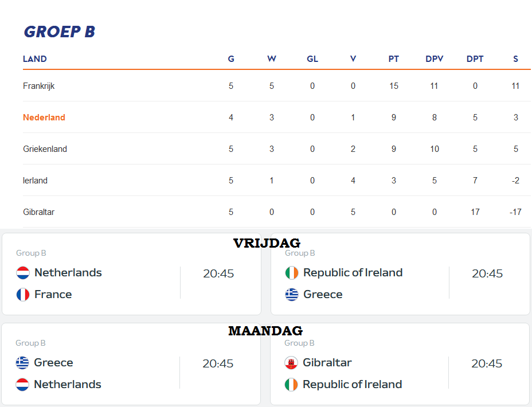532x407 pixels.
Task: Click the Netherlands flag in Friday match
Action: click(23, 273)
